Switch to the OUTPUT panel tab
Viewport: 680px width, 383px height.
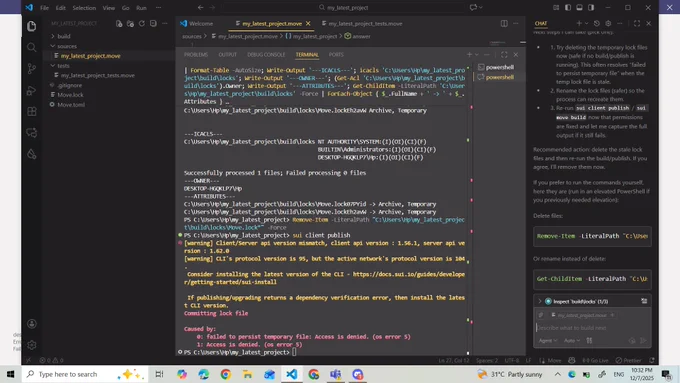coord(227,55)
